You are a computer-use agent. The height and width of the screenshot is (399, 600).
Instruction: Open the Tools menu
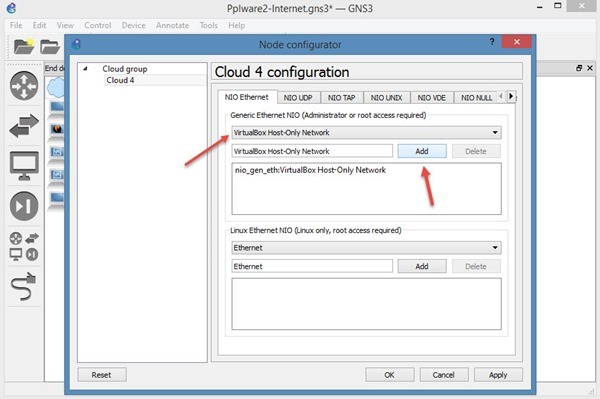tap(209, 25)
